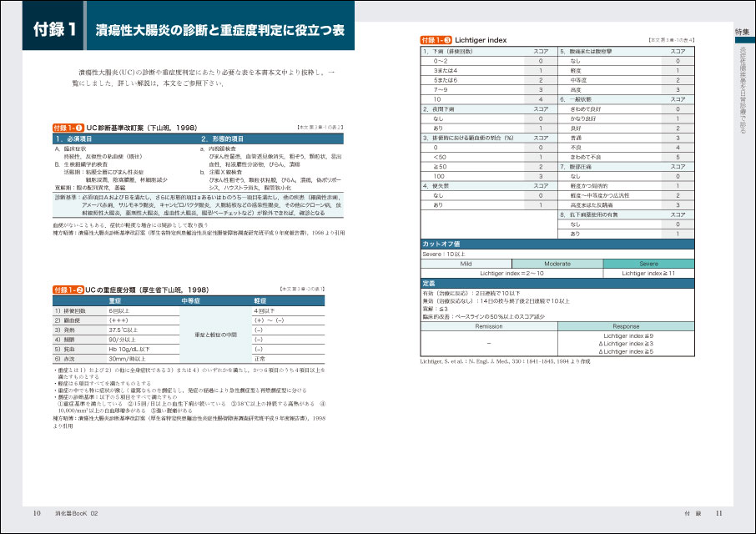This screenshot has width=756, height=534.
Task: Click the page number 10 footer
Action: [38, 512]
